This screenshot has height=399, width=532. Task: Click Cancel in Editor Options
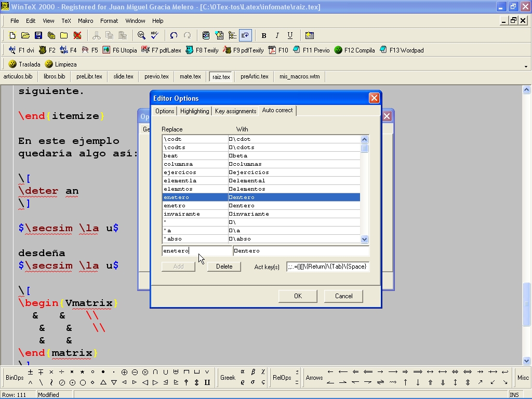pyautogui.click(x=344, y=296)
